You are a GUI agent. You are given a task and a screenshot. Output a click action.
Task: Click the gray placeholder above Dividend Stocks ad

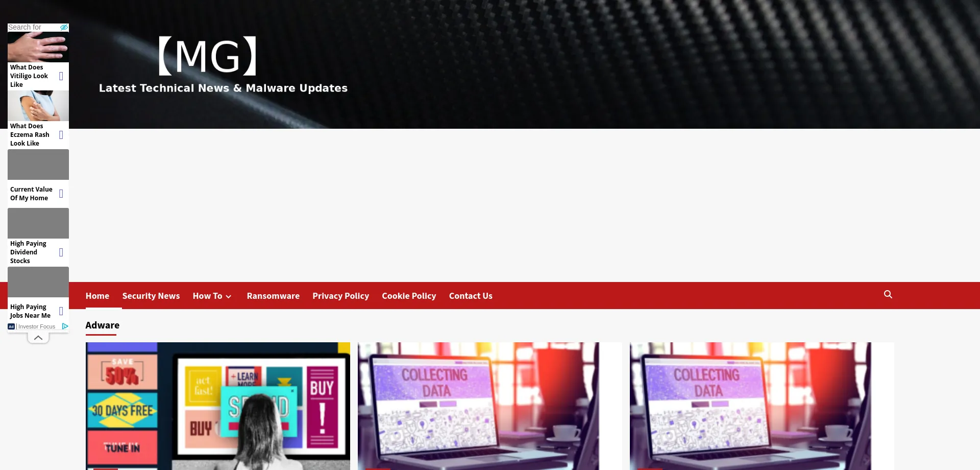(38, 223)
